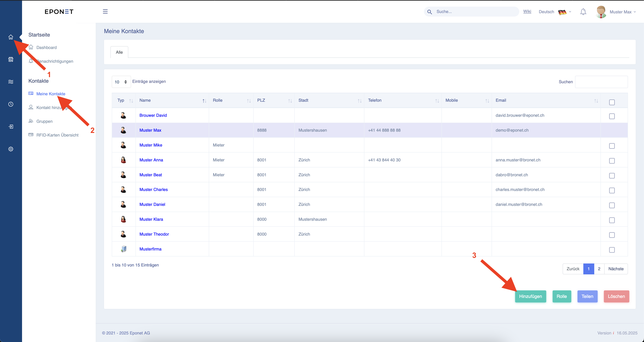Click the Hinzufügen button
644x342 pixels.
click(x=531, y=297)
